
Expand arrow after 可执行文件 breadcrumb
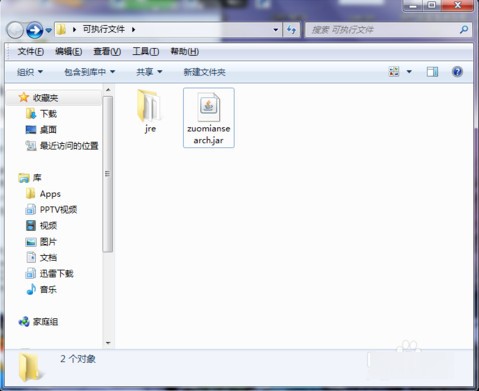click(133, 30)
